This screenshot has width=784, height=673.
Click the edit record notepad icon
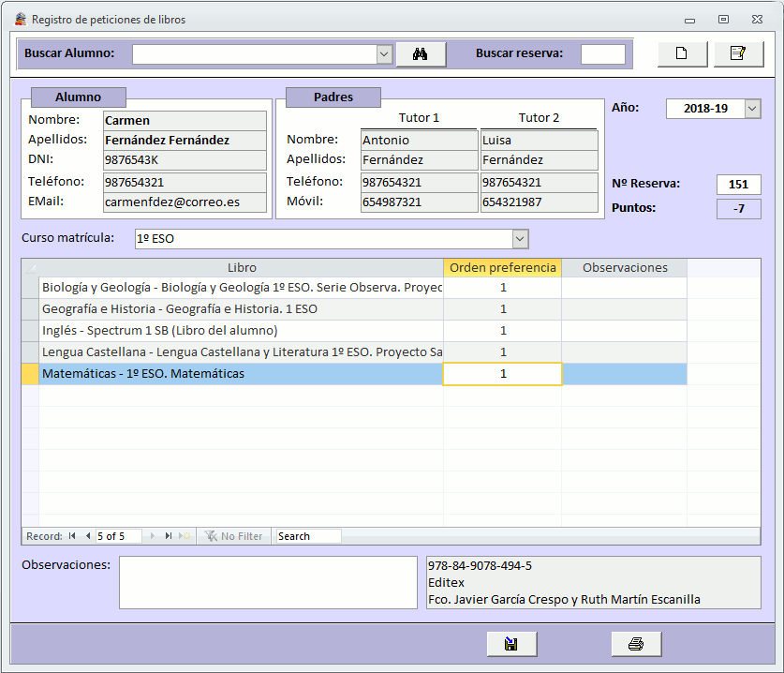tap(738, 54)
